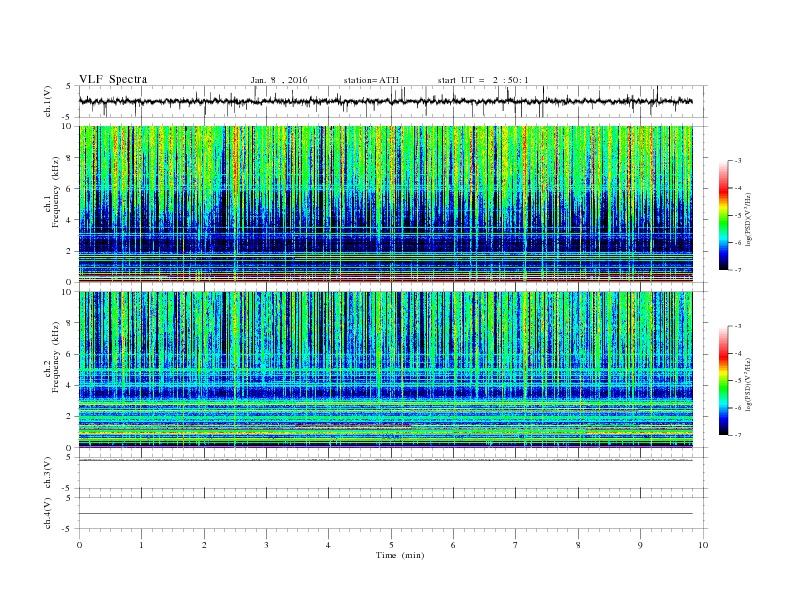Viewport: 792px width, 612px height.
Task: Click the ch.2 frequency axis "2" tick label
Action: tap(69, 417)
